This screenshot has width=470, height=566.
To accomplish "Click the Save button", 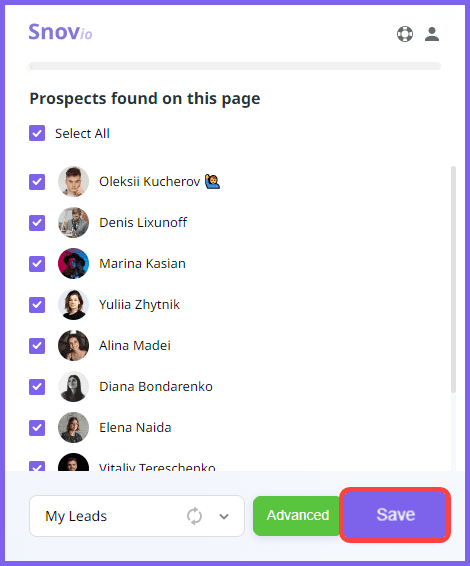I will tap(395, 515).
